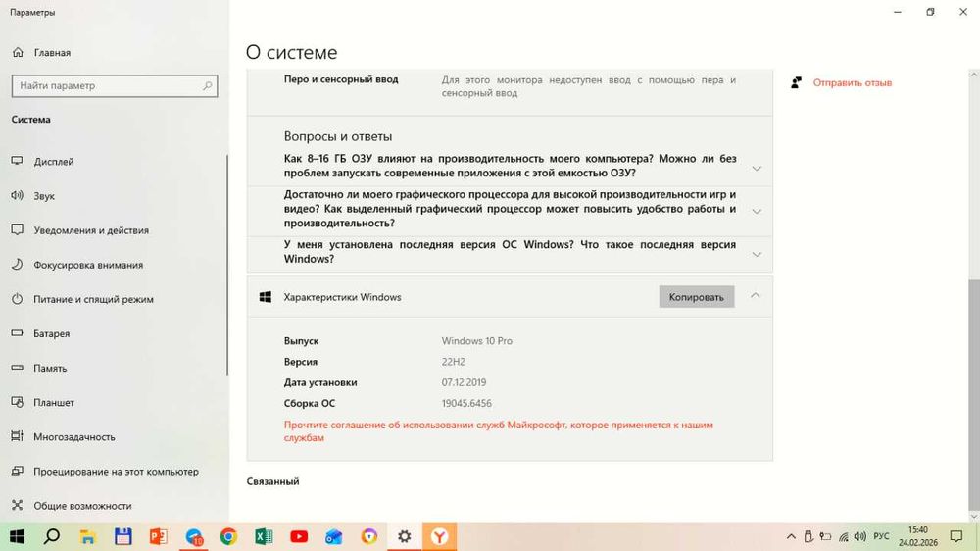Select the Windows 10 Pro edition value
The image size is (980, 551).
[477, 341]
